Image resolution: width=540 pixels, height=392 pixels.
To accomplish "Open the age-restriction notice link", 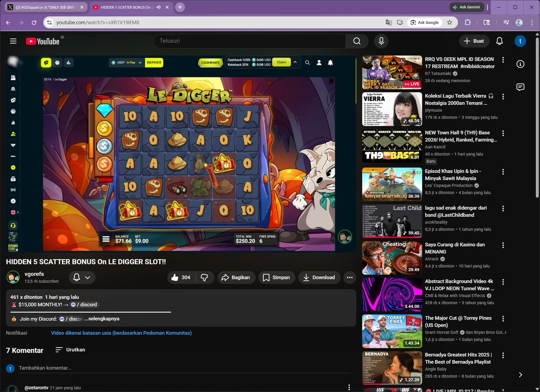I will (x=121, y=333).
